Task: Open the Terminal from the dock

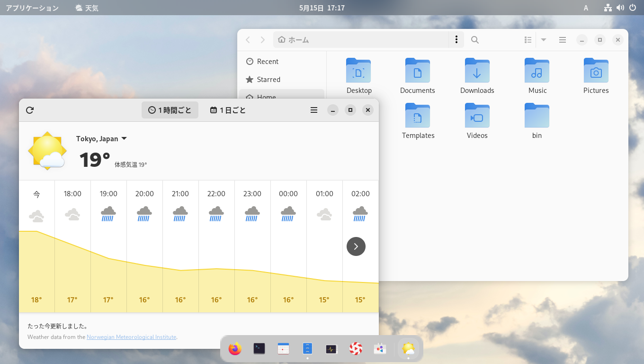Action: click(259, 348)
